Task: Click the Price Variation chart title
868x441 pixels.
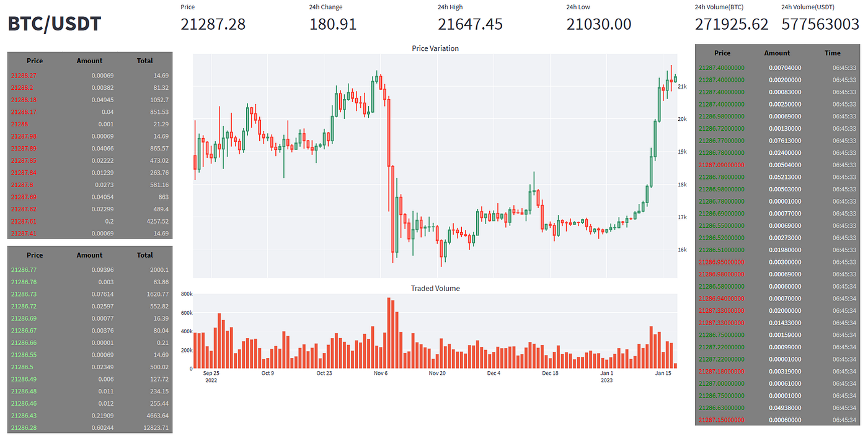Action: click(435, 48)
